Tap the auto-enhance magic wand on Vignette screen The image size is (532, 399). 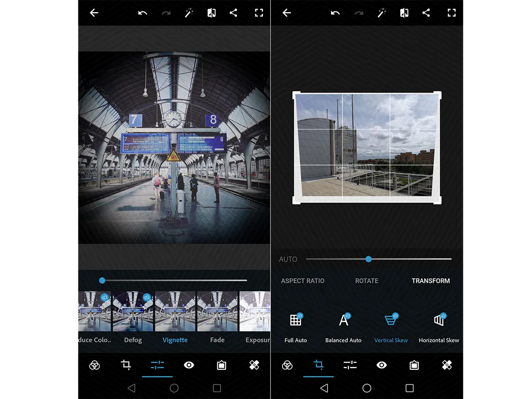point(190,13)
